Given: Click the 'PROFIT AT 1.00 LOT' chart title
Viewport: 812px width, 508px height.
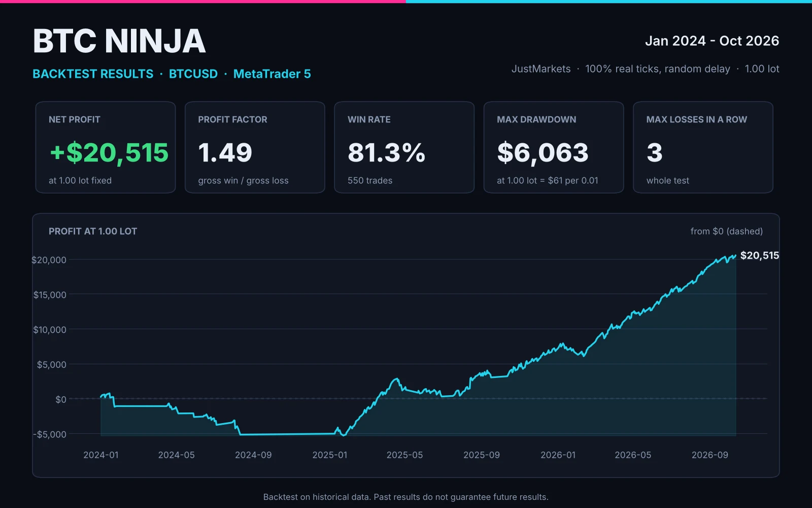Looking at the screenshot, I should coord(93,231).
